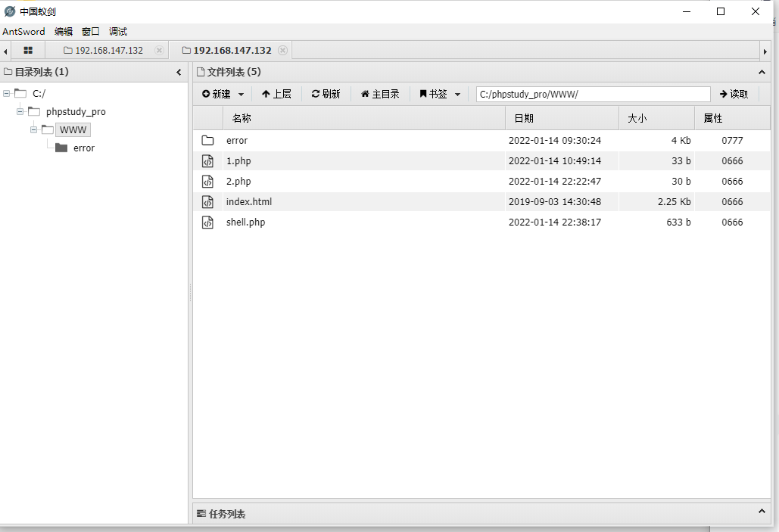Open the 调试 menu
The image size is (779, 532).
[x=118, y=31]
